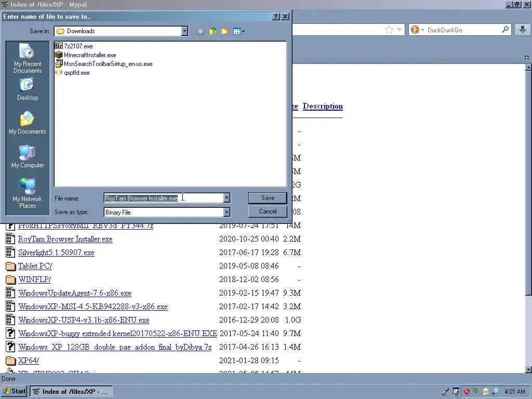This screenshot has height=399, width=532.
Task: Click the XP64/ folder icon in listing
Action: point(11,361)
